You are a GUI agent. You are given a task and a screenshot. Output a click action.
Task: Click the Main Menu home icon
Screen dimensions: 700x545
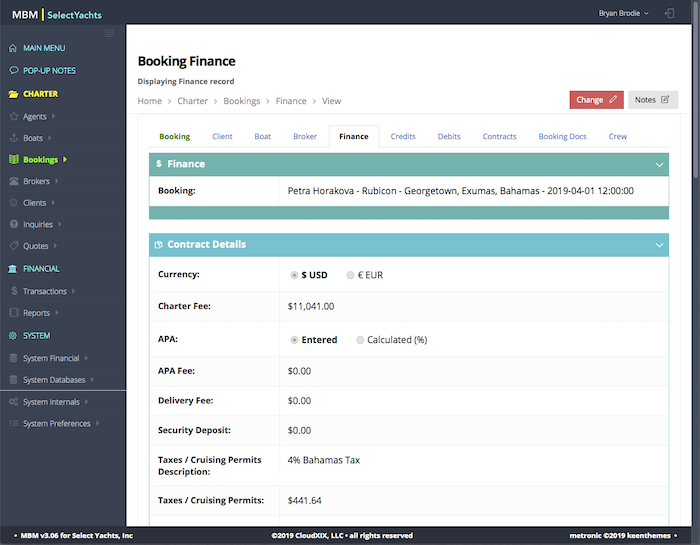tap(13, 48)
